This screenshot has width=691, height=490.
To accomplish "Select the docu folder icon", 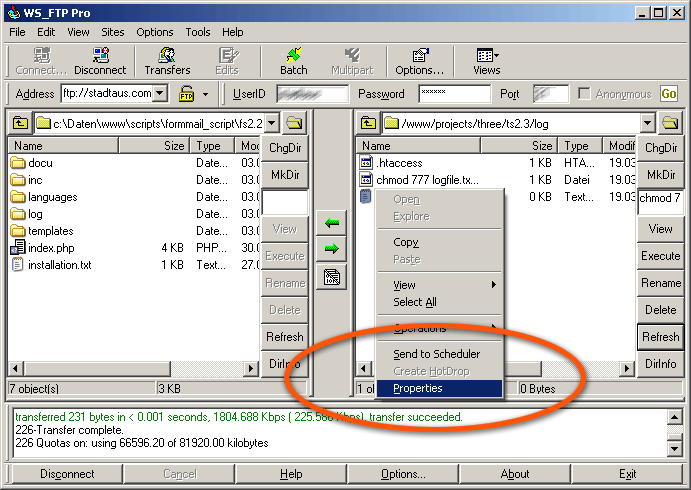I will coord(18,163).
